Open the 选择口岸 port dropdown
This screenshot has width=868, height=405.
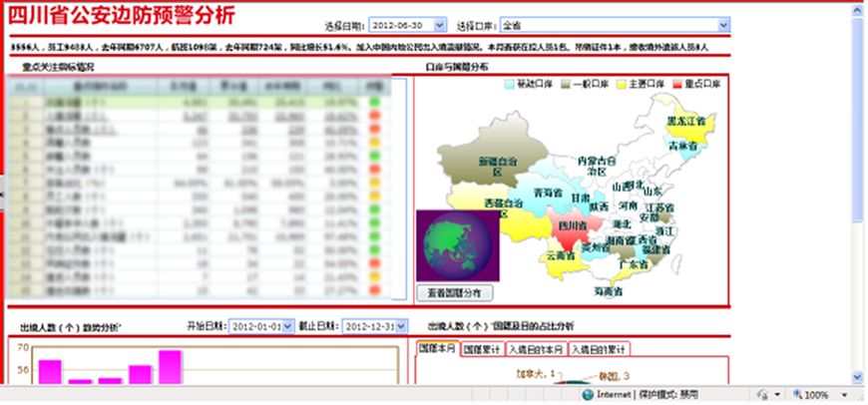[724, 24]
